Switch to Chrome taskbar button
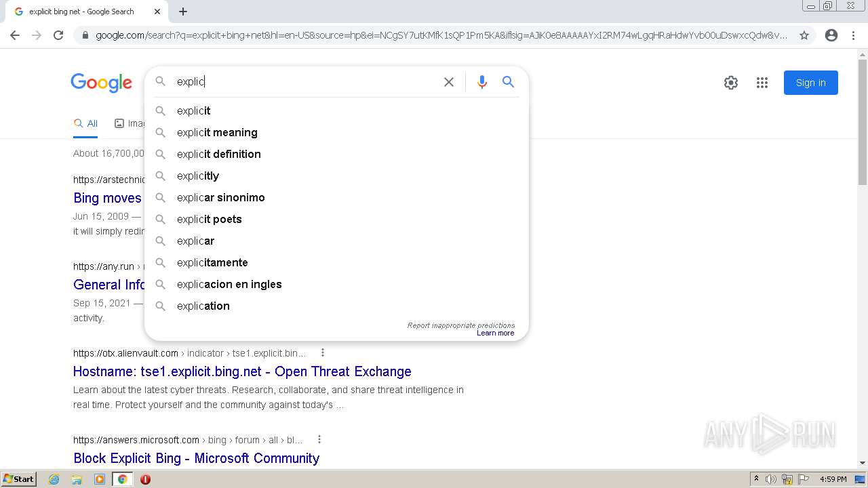 (123, 479)
